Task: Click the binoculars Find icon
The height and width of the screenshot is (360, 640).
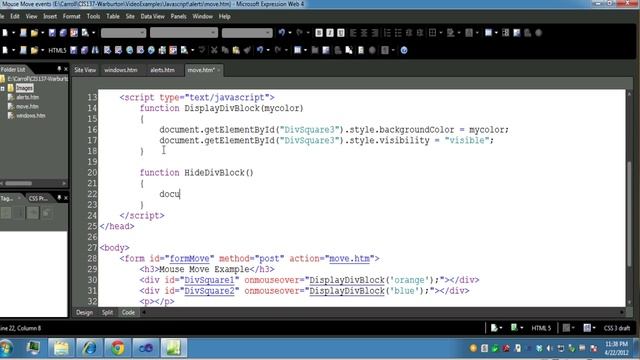Action: pos(95,50)
